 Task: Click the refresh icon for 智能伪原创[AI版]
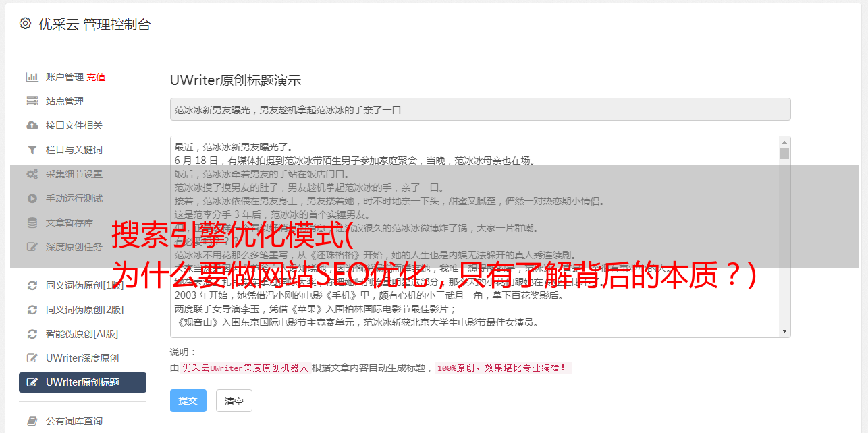[32, 334]
